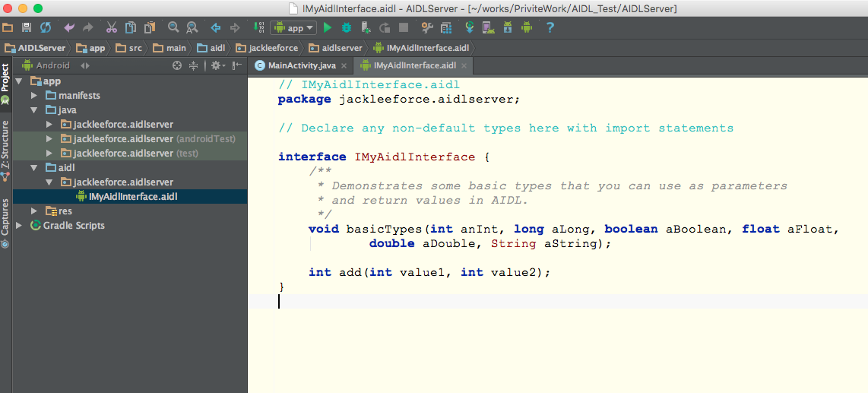This screenshot has width=868, height=393.
Task: Click the green Run app button
Action: click(328, 28)
